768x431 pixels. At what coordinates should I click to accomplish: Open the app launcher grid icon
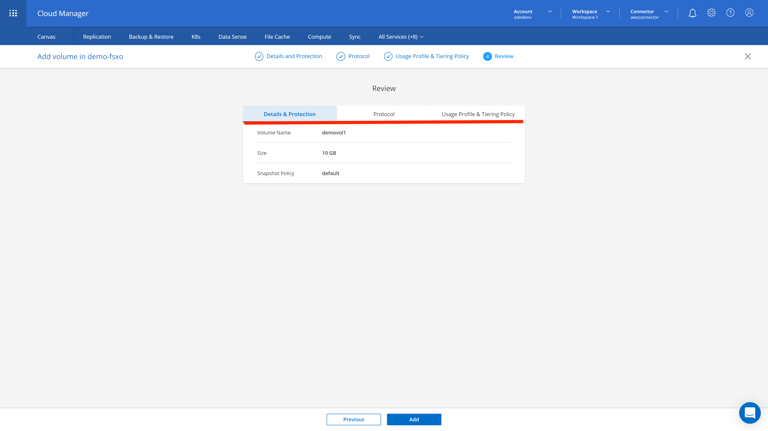13,13
